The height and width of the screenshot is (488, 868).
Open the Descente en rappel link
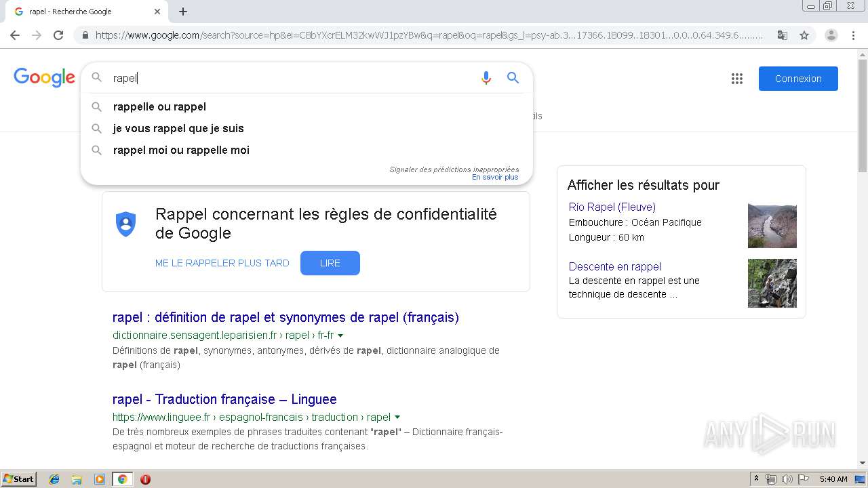click(615, 266)
